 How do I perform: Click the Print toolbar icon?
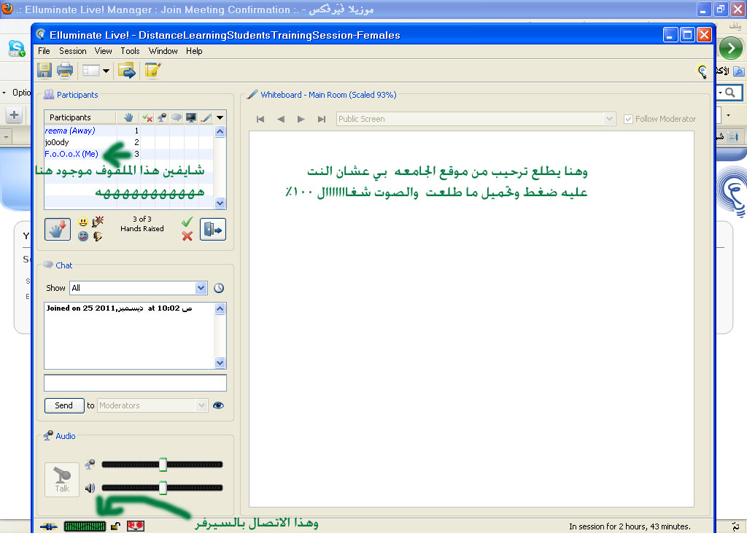[x=65, y=71]
